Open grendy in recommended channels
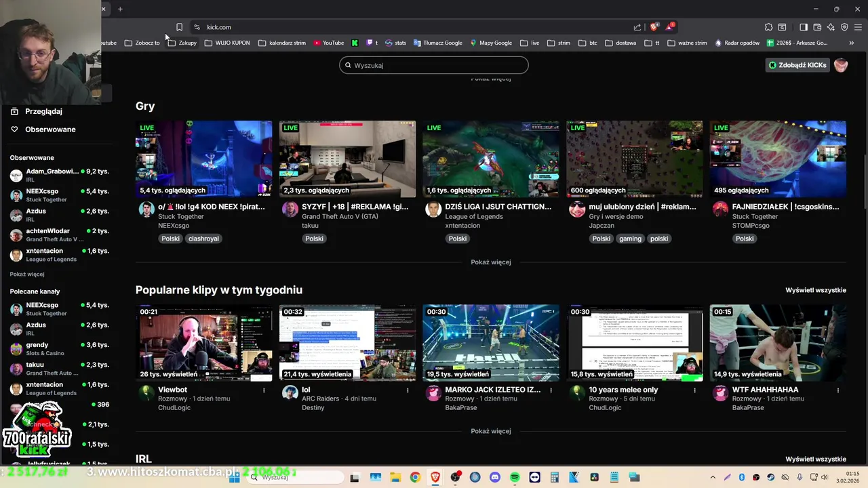 click(60, 348)
